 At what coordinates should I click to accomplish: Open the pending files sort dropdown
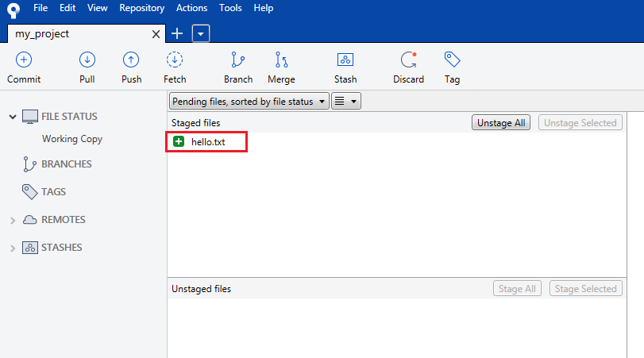click(x=249, y=102)
